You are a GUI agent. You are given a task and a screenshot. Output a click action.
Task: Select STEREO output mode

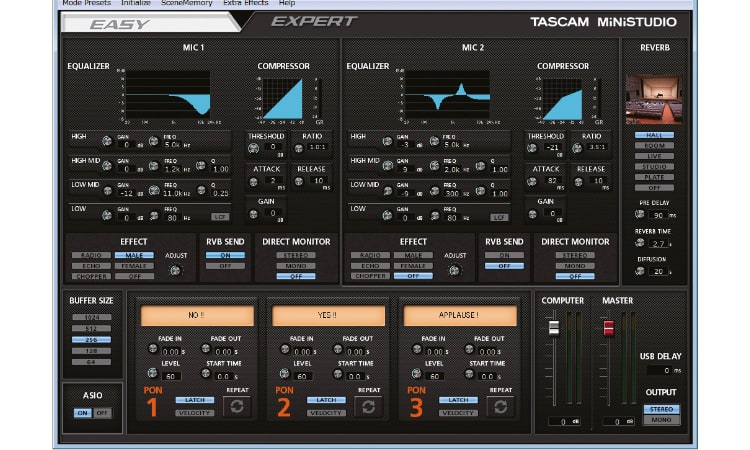pyautogui.click(x=662, y=409)
